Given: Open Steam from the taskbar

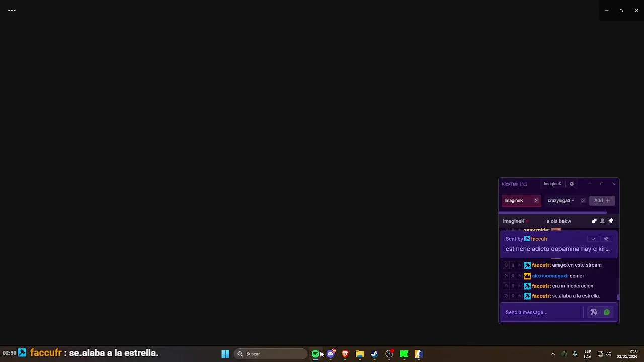Looking at the screenshot, I should (x=374, y=354).
